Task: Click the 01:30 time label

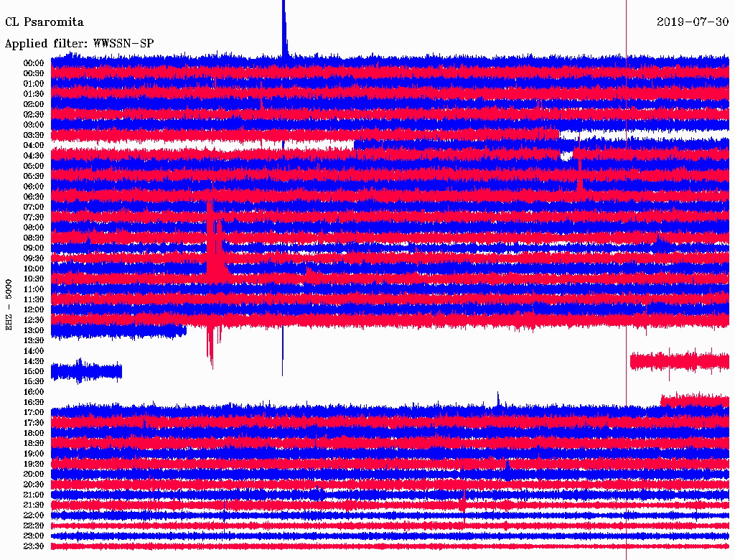Action: coord(34,94)
